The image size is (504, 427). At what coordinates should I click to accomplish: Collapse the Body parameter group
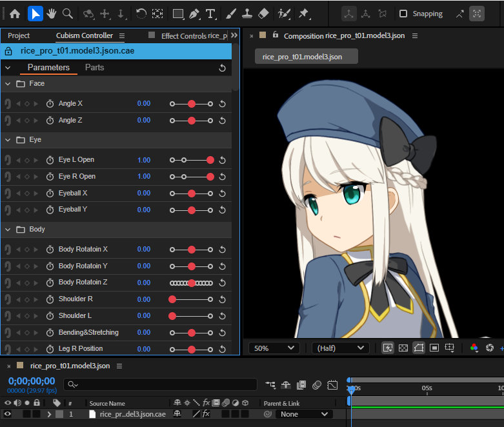pos(8,230)
